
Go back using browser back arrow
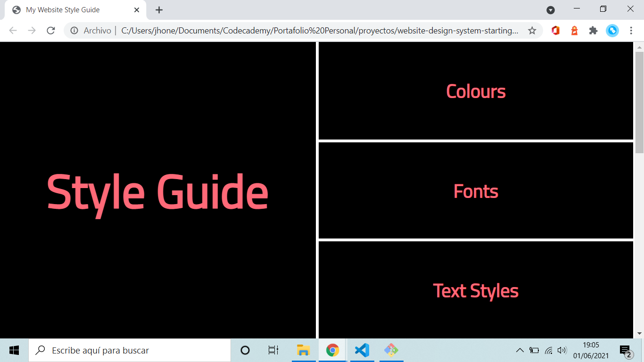click(x=13, y=31)
